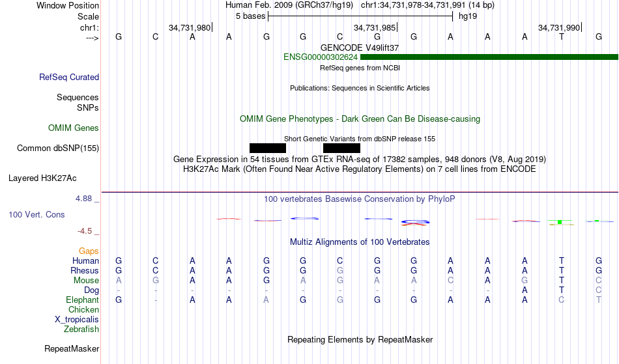
Task: Click the 34,731,985 position marker
Action: pyautogui.click(x=375, y=27)
